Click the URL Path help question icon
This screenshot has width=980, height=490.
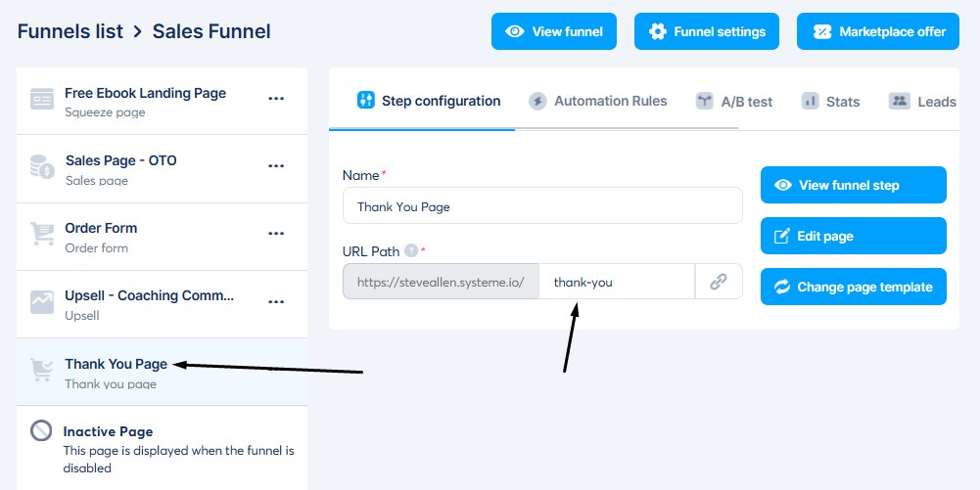click(x=411, y=250)
